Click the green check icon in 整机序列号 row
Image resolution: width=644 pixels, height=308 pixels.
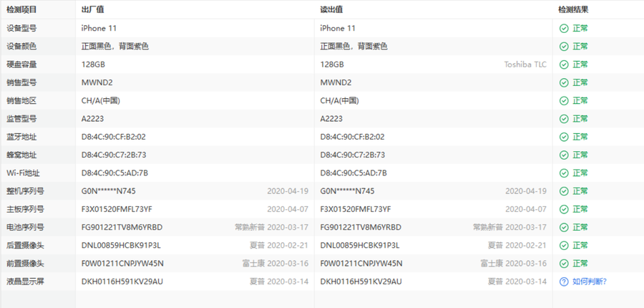click(564, 191)
